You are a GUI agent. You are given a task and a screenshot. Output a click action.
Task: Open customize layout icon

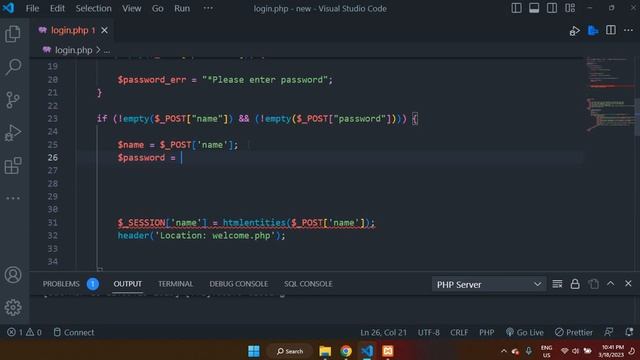point(570,8)
